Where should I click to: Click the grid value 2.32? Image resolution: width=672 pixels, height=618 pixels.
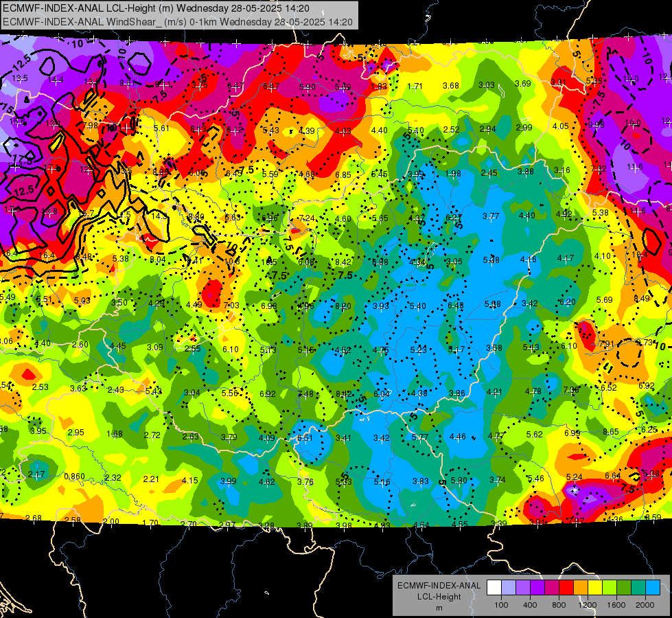113,478
